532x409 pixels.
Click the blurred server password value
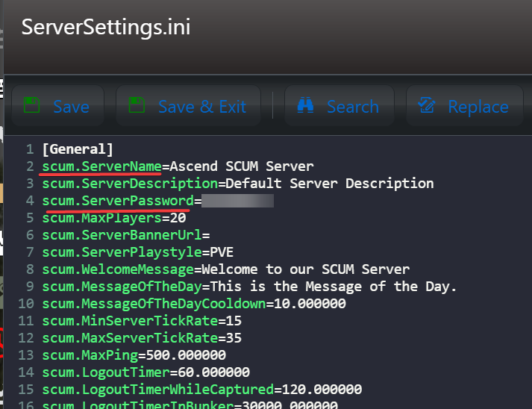pos(237,201)
